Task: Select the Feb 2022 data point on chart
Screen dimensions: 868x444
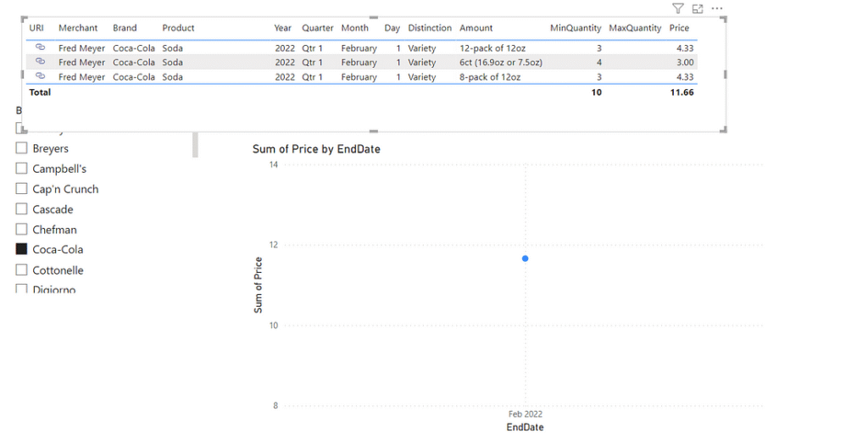Action: click(x=526, y=258)
